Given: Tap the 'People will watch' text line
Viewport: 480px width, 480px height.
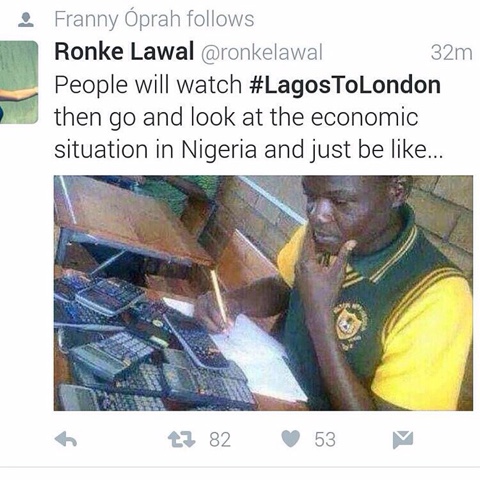Looking at the screenshot, I should click(x=148, y=85).
